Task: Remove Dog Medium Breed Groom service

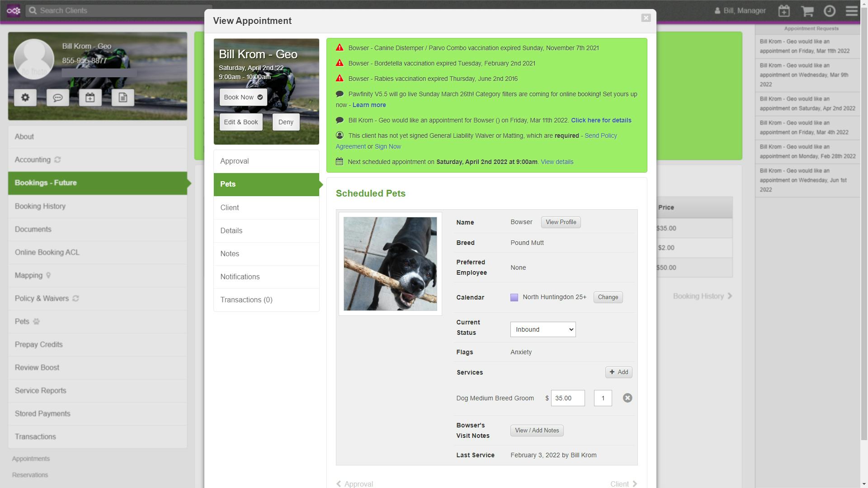Action: click(x=627, y=398)
